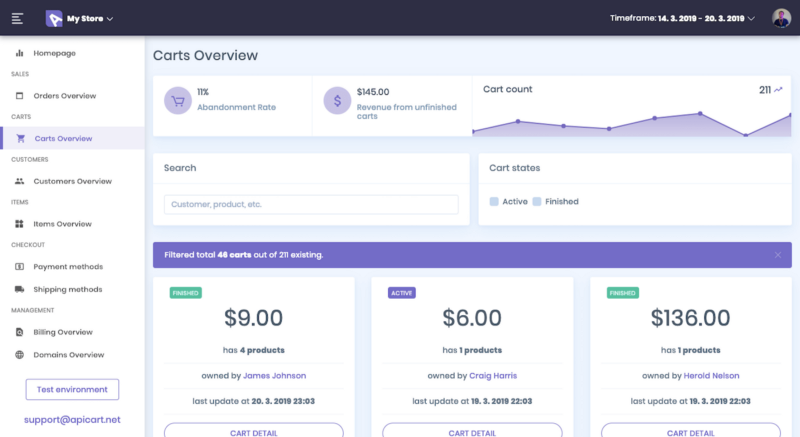
Task: Open Orders Overview in the sidebar
Action: [65, 96]
